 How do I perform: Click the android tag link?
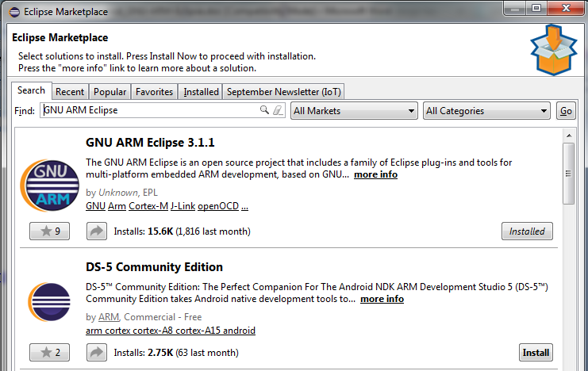pyautogui.click(x=239, y=331)
